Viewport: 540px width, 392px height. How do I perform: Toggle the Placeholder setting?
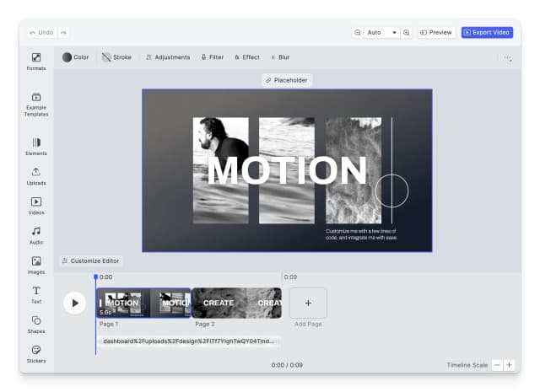[x=287, y=80]
